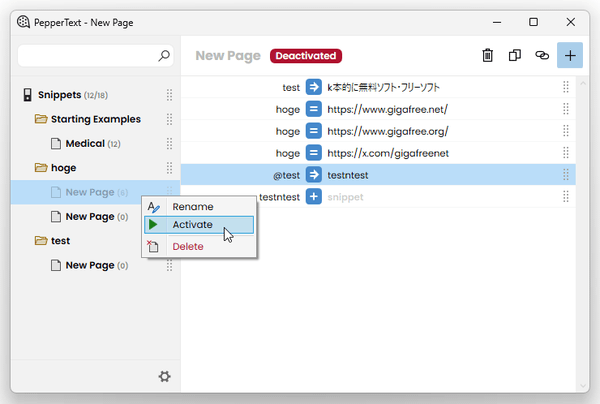The width and height of the screenshot is (600, 404).
Task: Click the drag handle of the new snippet row
Action: coord(566,197)
